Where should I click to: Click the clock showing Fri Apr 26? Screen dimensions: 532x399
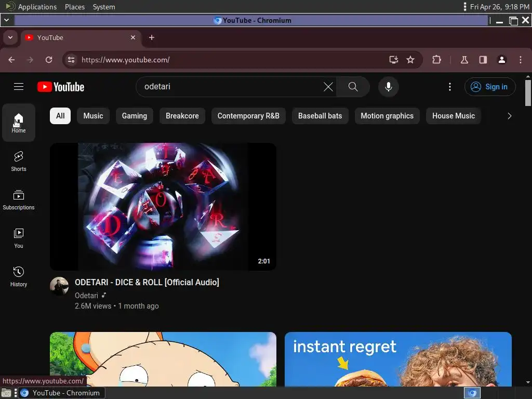499,7
